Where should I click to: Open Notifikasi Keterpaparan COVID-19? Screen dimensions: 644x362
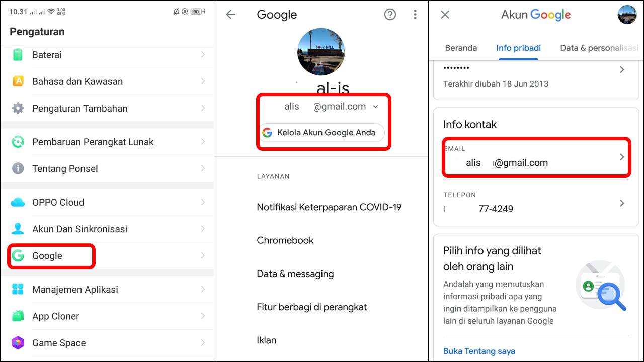(329, 207)
